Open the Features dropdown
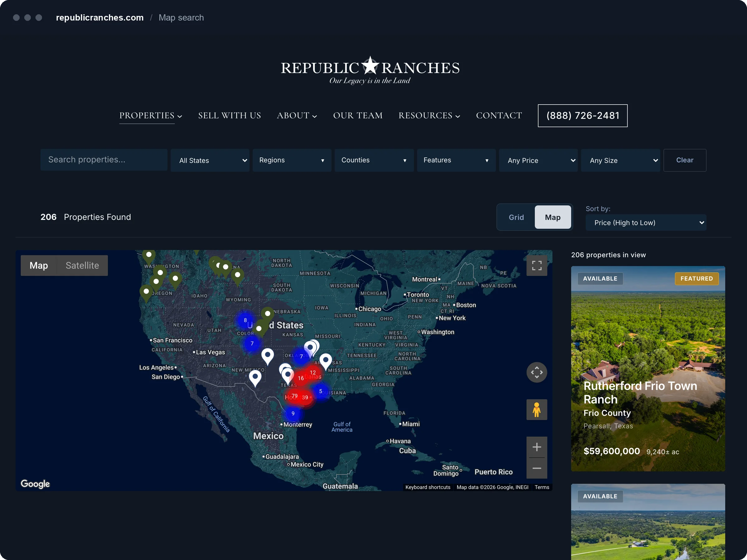 (456, 160)
